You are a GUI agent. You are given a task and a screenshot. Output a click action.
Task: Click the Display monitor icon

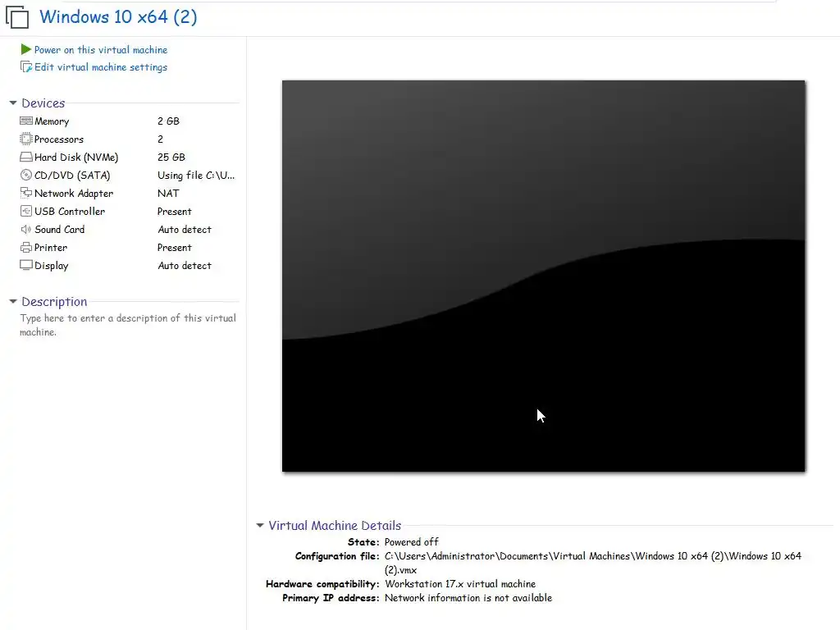(x=25, y=265)
